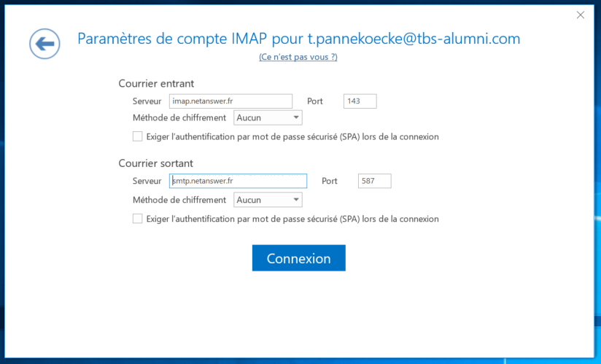Viewport: 601px width, 364px height.
Task: Click the blue Connexion button
Action: (x=298, y=258)
